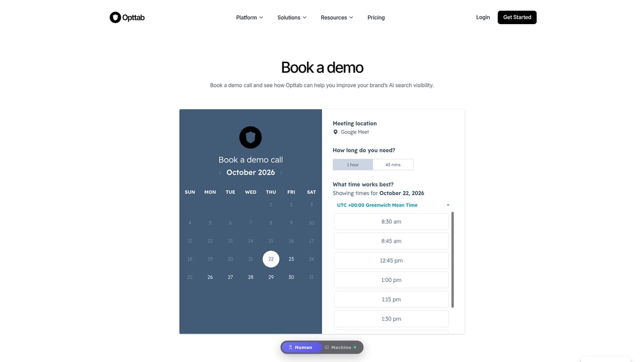644x362 pixels.
Task: Expand the Platform menu
Action: 250,18
